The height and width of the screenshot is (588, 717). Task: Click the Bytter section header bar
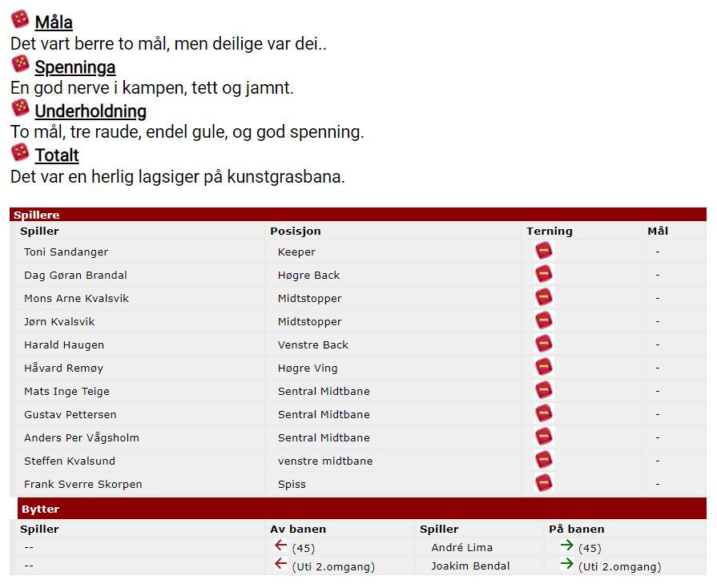coord(361,509)
